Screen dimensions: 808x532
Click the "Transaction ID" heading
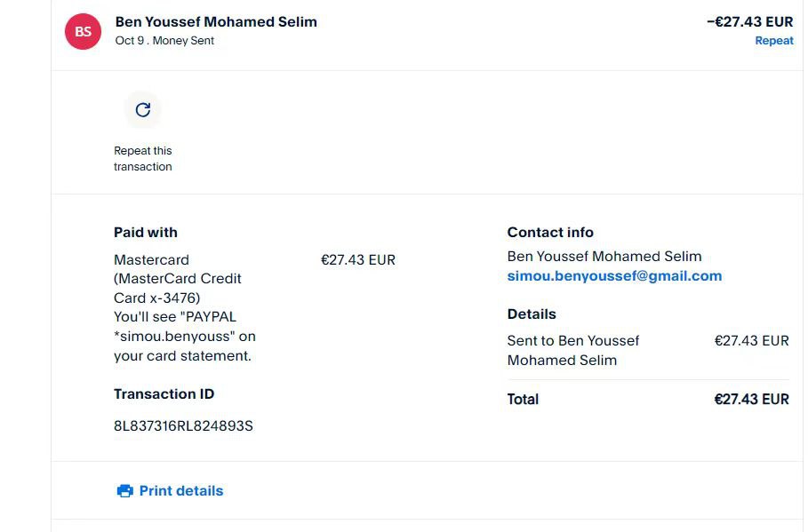click(x=164, y=394)
